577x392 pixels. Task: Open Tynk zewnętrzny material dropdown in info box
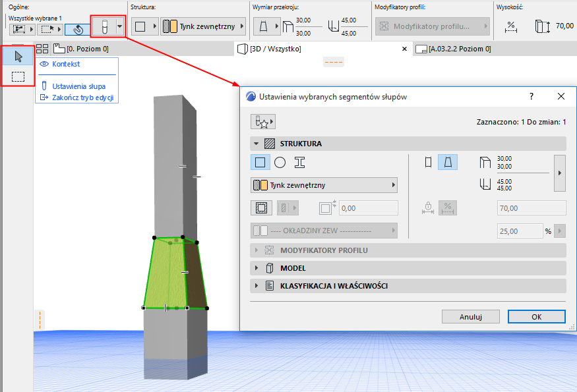click(203, 26)
